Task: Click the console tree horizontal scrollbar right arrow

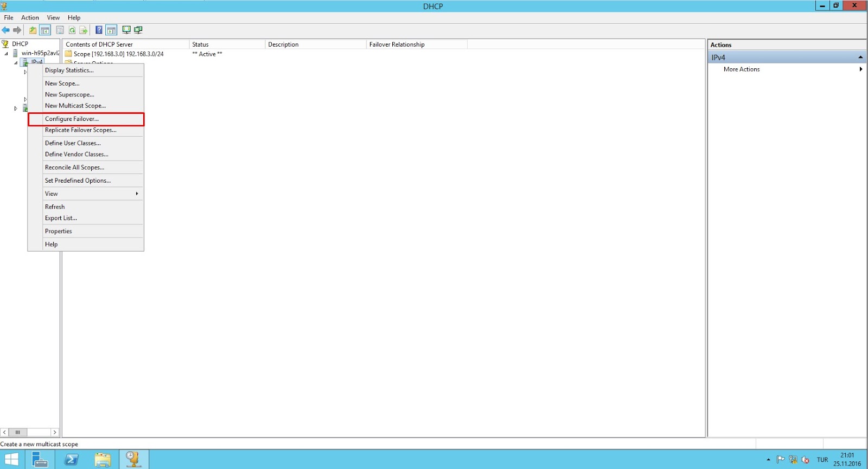Action: pos(55,432)
